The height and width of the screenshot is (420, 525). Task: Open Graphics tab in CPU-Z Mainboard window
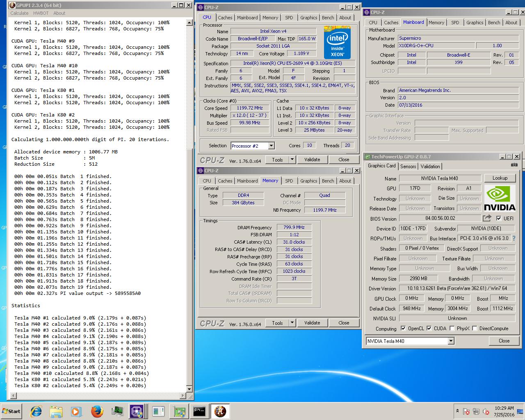(475, 23)
